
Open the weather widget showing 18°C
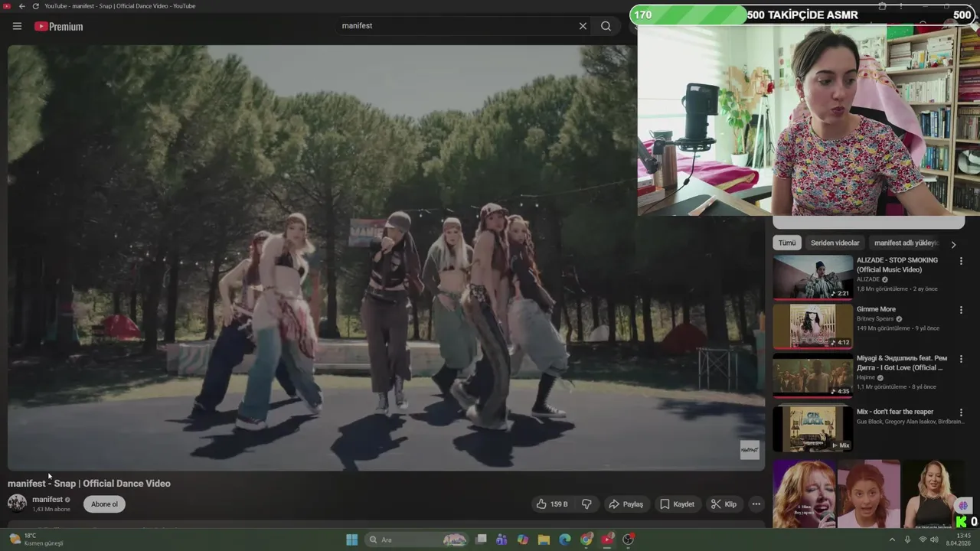click(36, 540)
